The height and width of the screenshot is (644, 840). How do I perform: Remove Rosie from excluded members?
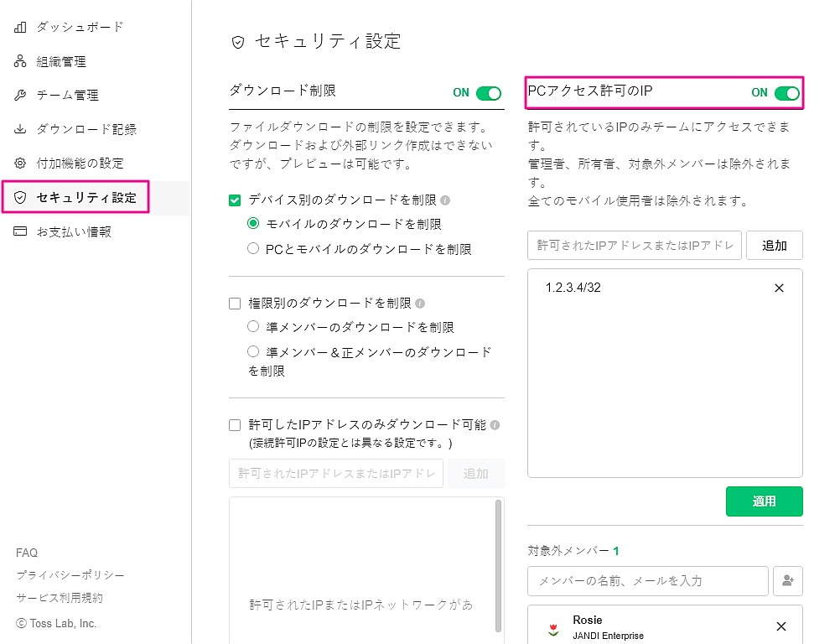[781, 626]
